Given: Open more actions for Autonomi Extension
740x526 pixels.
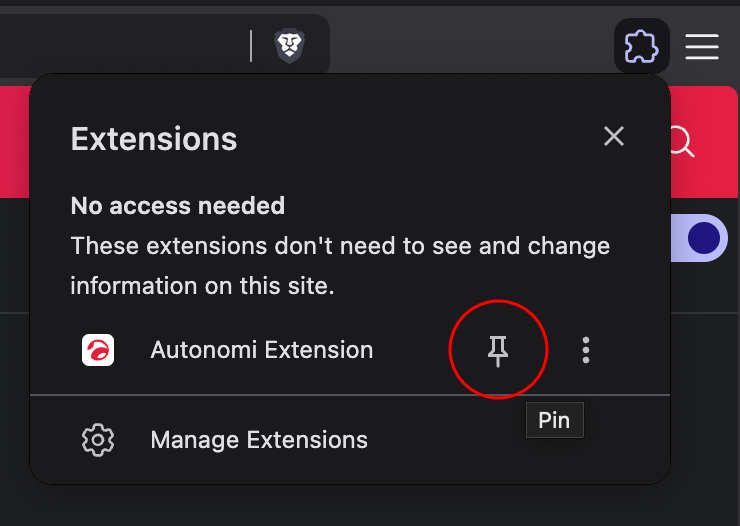Looking at the screenshot, I should point(586,350).
